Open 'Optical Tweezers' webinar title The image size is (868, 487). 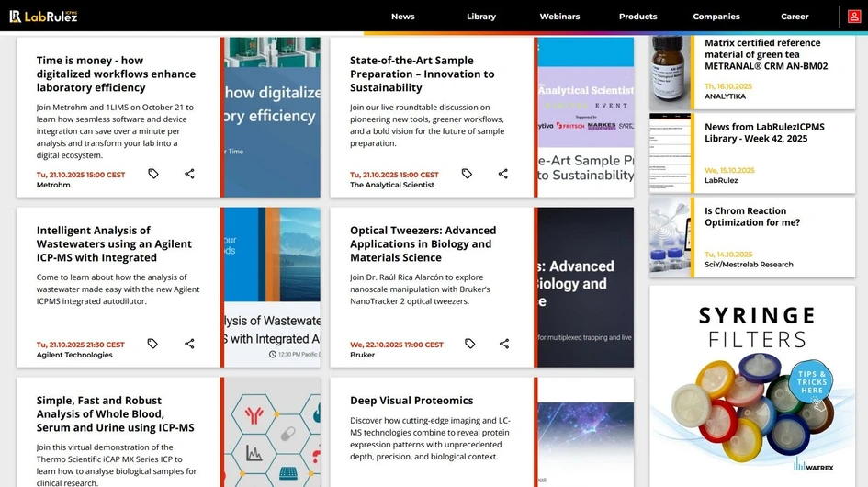pos(423,243)
